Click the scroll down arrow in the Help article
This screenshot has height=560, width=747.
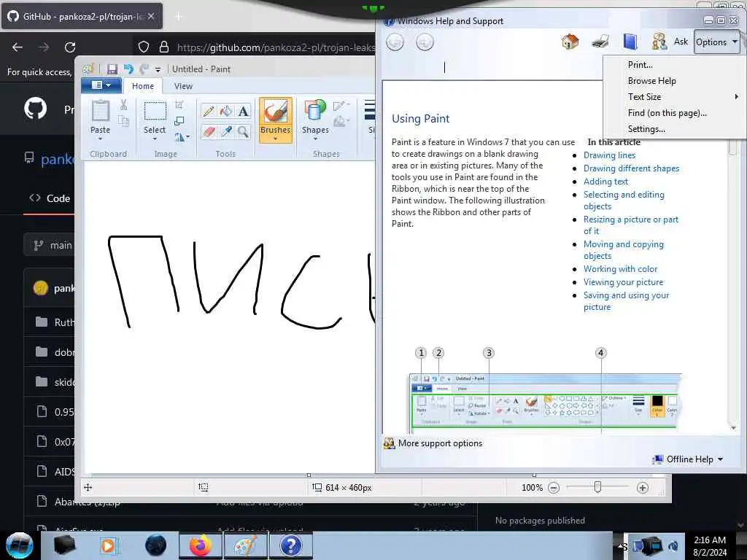coord(734,427)
